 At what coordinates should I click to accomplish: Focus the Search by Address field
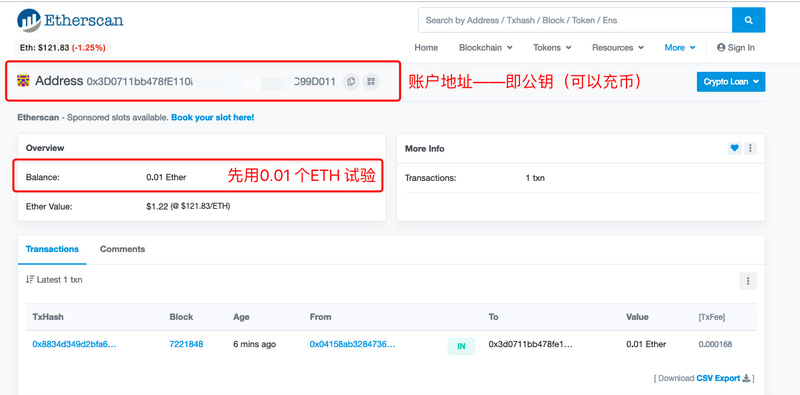[x=575, y=20]
